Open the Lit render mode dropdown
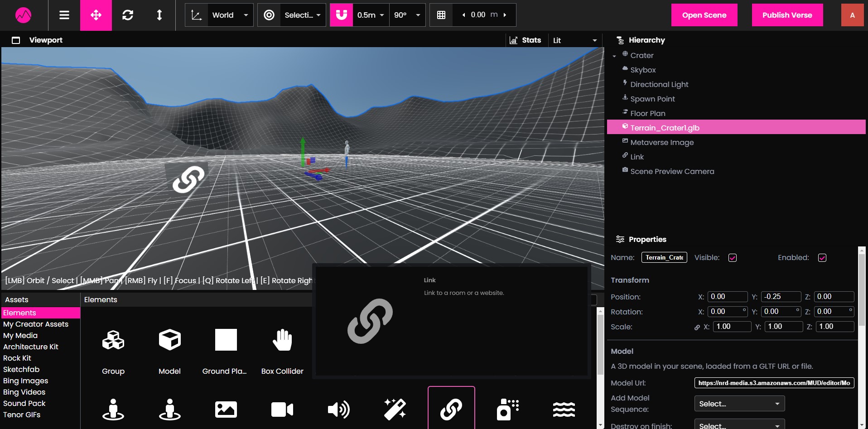Viewport: 868px width, 429px height. point(575,40)
